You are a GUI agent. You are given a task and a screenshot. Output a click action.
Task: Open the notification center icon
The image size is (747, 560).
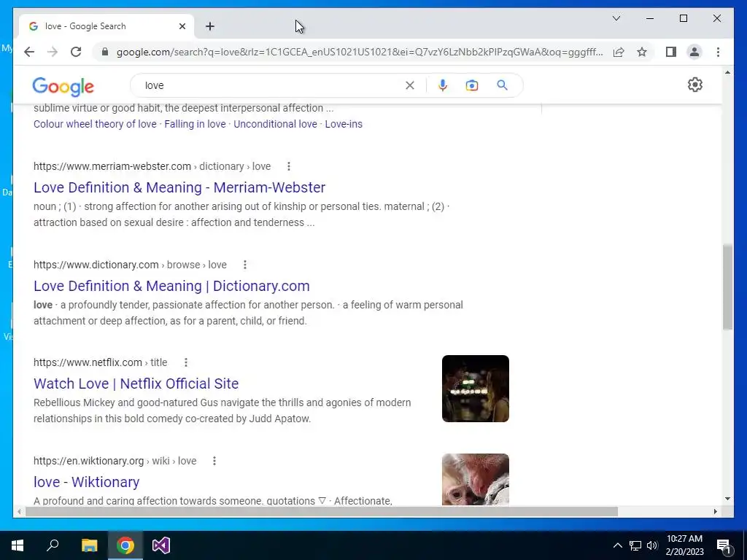tap(724, 545)
